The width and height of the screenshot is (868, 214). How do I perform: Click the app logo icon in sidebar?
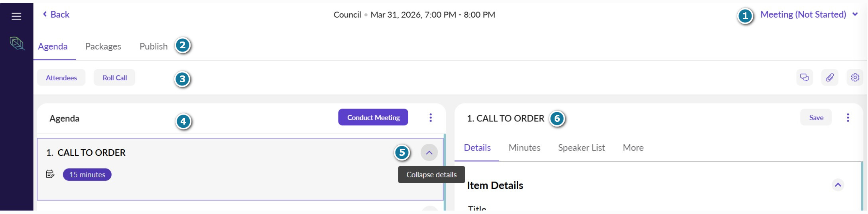tap(17, 43)
